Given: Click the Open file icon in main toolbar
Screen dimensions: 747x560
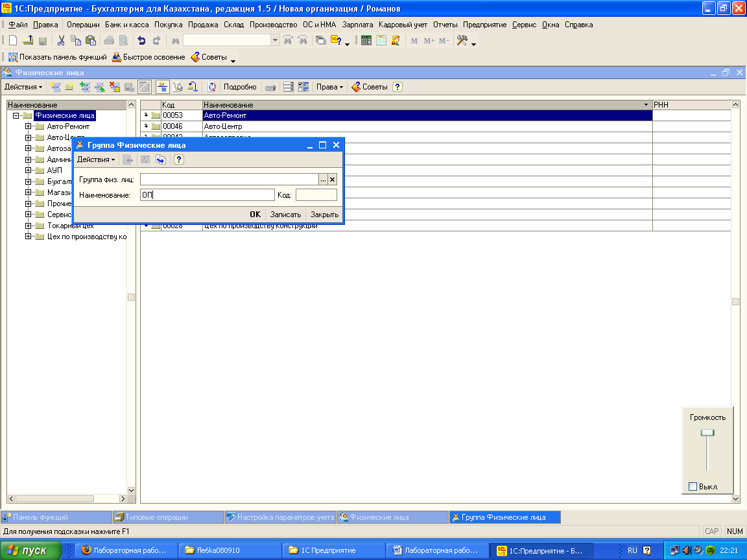Looking at the screenshot, I should (x=28, y=40).
